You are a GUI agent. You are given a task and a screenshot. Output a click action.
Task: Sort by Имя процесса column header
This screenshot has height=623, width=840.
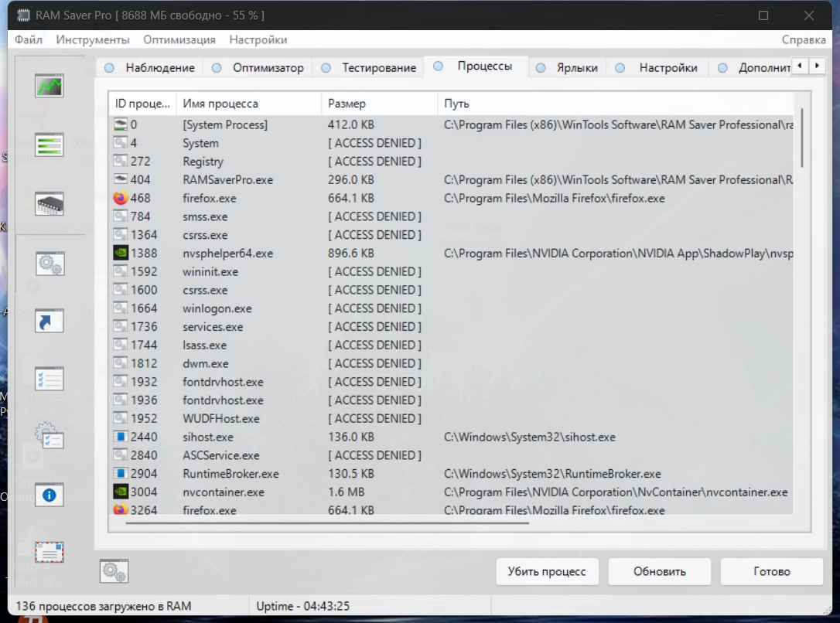click(249, 104)
